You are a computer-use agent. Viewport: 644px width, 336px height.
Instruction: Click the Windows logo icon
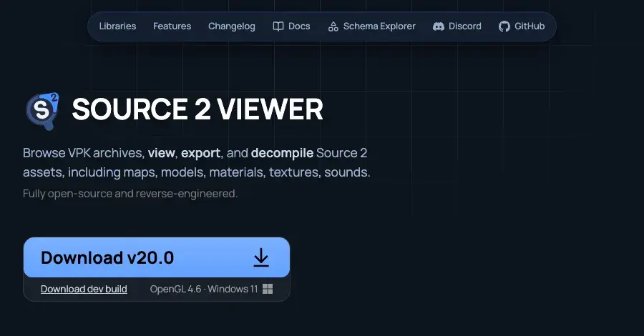coord(268,289)
